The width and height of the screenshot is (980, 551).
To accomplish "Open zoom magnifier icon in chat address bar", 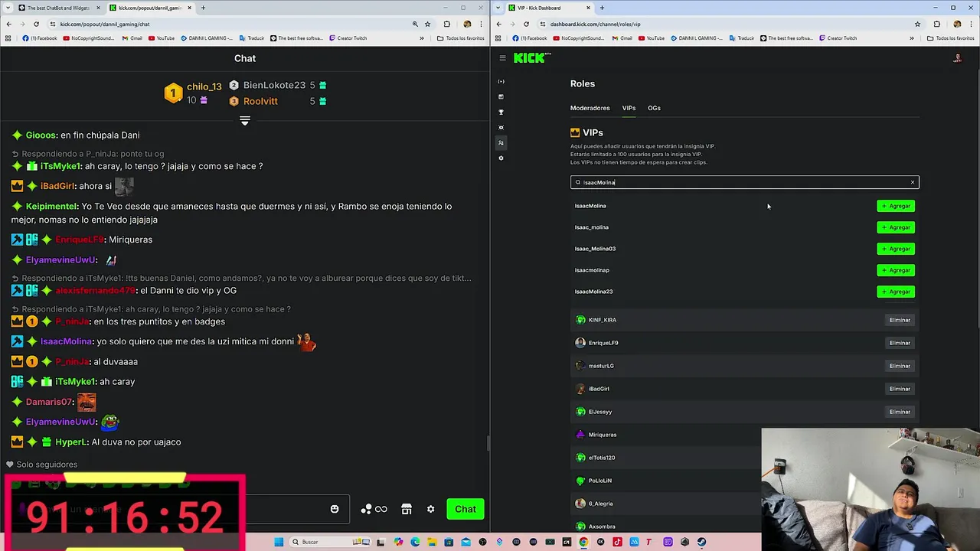I will tap(415, 24).
